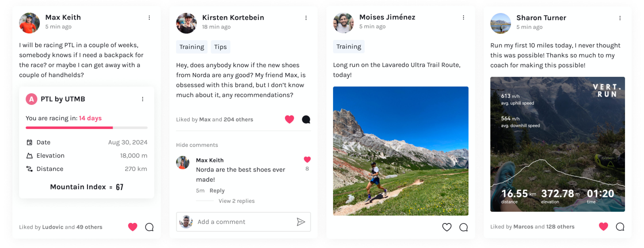Click the comment bubble on Max Keith's post
The width and height of the screenshot is (644, 248).
point(149,227)
